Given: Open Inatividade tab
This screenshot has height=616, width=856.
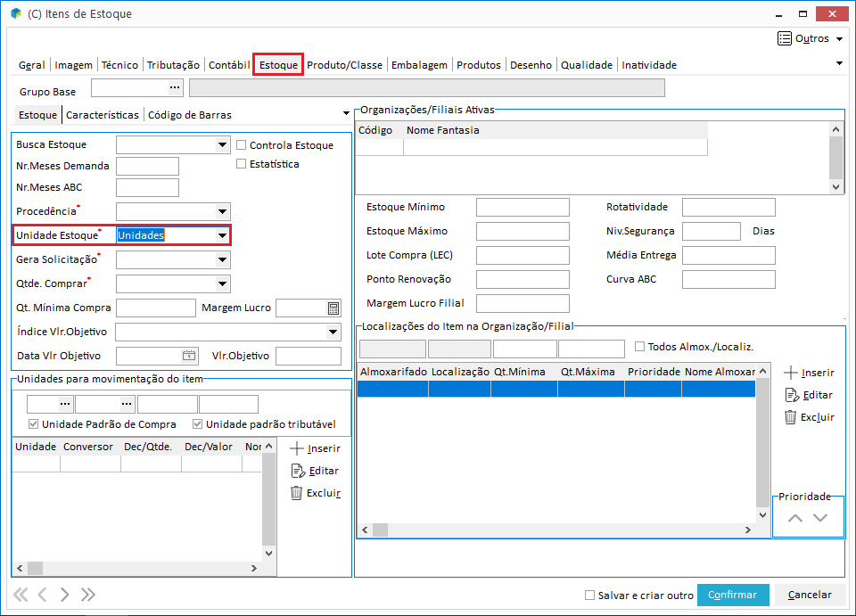Looking at the screenshot, I should pos(649,65).
